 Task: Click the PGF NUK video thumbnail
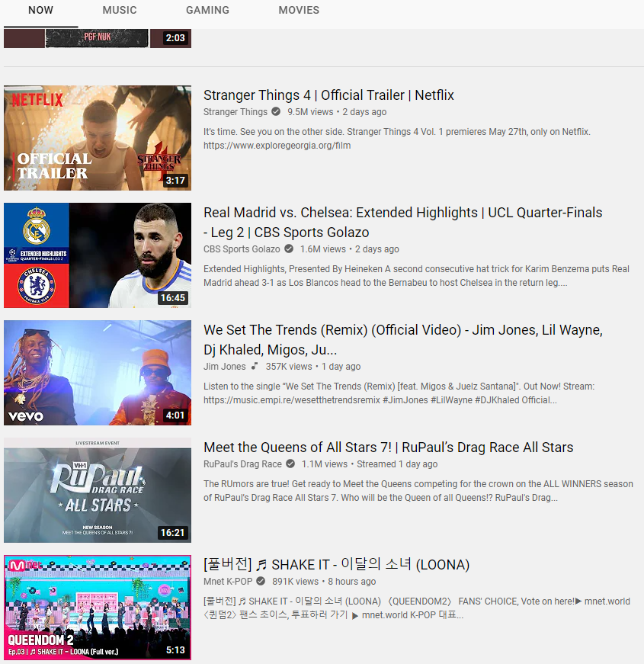pyautogui.click(x=98, y=38)
